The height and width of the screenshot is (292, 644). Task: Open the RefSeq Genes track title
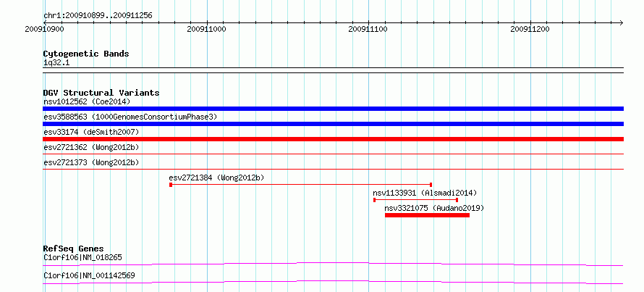[x=73, y=249]
